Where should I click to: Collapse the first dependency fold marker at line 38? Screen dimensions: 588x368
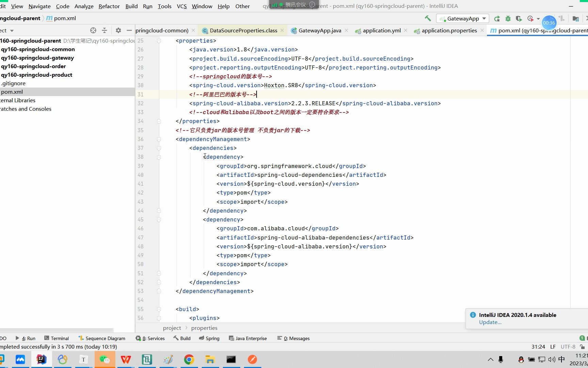[x=159, y=157]
